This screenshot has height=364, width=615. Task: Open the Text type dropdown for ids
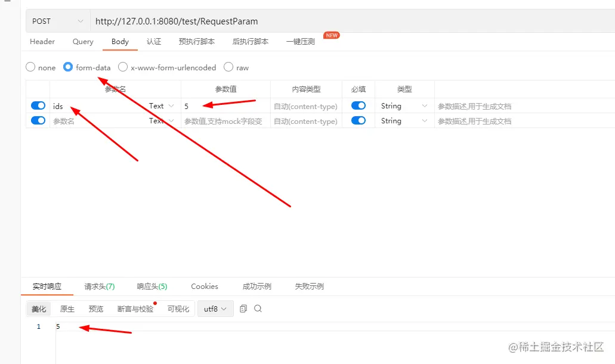[x=161, y=106]
